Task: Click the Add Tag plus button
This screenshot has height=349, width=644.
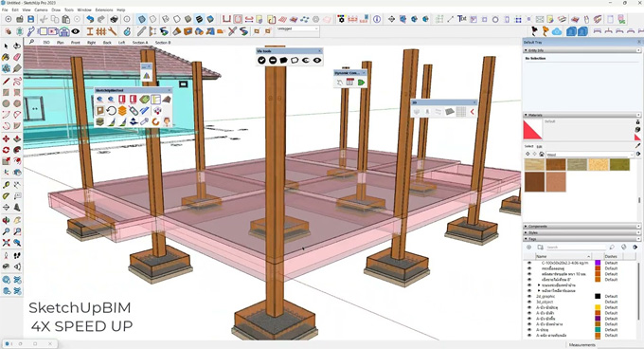Action: click(x=529, y=248)
